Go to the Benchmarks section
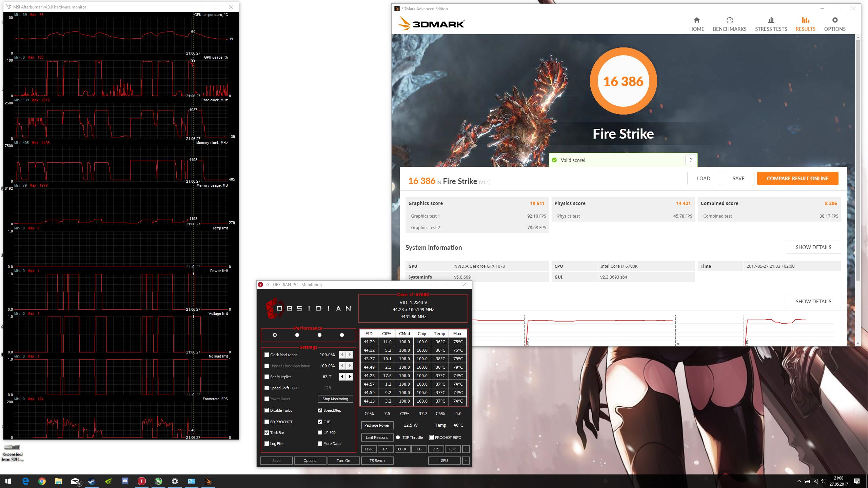Screen dimensions: 868x488 click(729, 24)
